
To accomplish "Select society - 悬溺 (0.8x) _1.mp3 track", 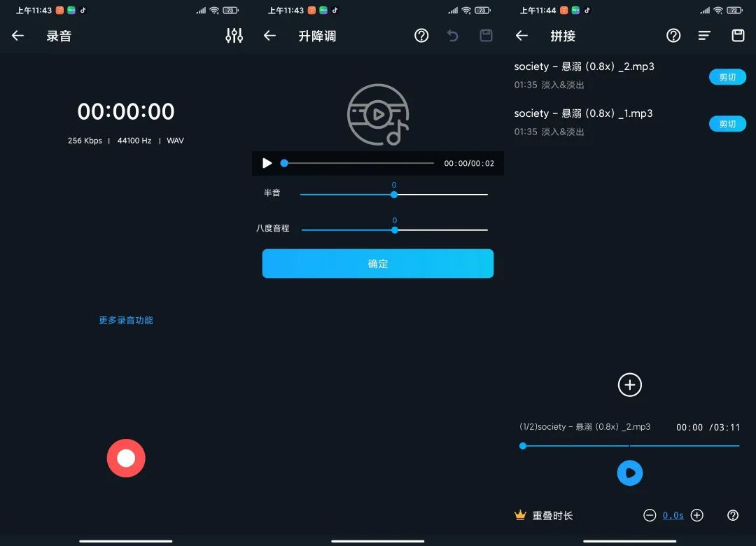I will (x=583, y=113).
